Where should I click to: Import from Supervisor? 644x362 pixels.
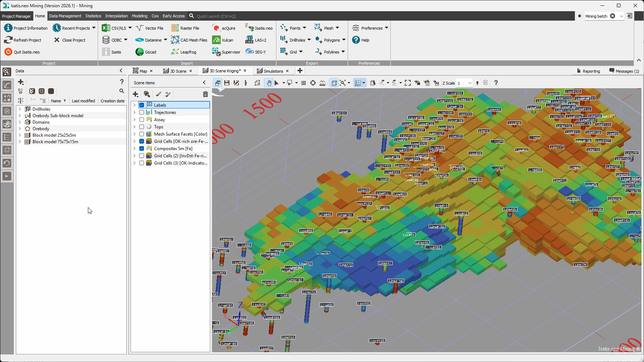226,52
